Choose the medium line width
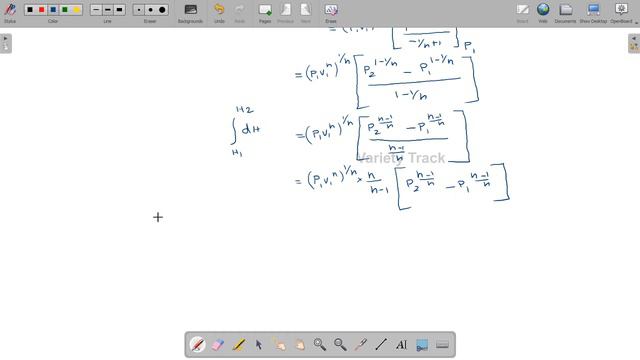Viewport: 640px width, 360px height. tap(108, 10)
